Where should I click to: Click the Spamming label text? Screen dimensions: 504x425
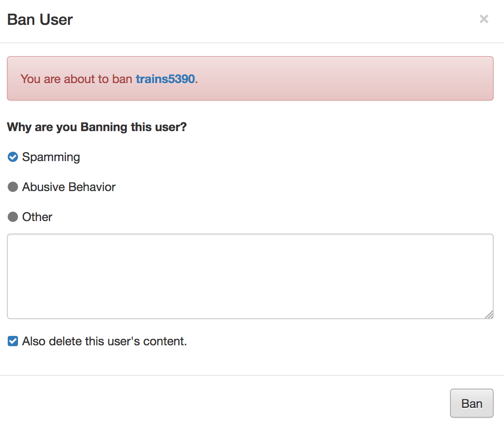pyautogui.click(x=51, y=157)
